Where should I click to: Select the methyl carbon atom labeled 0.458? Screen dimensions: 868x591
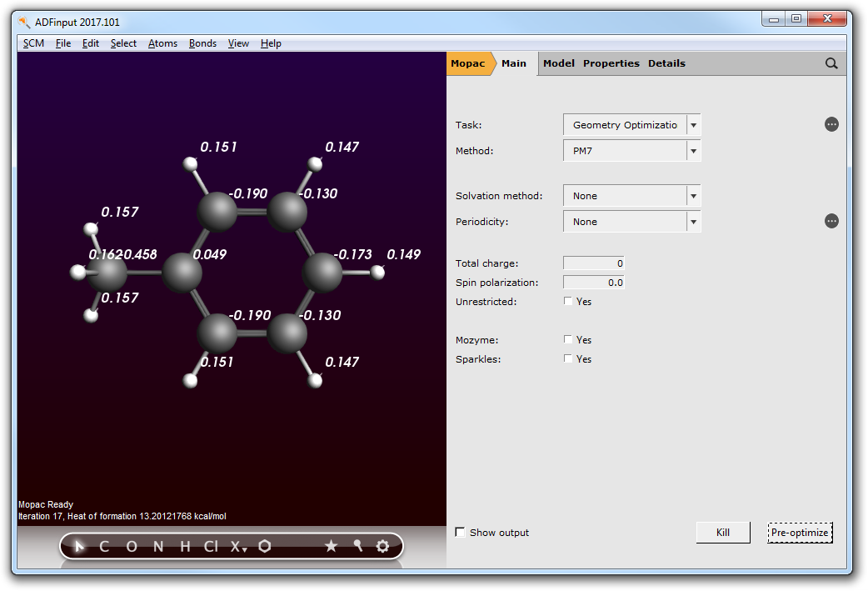[108, 272]
